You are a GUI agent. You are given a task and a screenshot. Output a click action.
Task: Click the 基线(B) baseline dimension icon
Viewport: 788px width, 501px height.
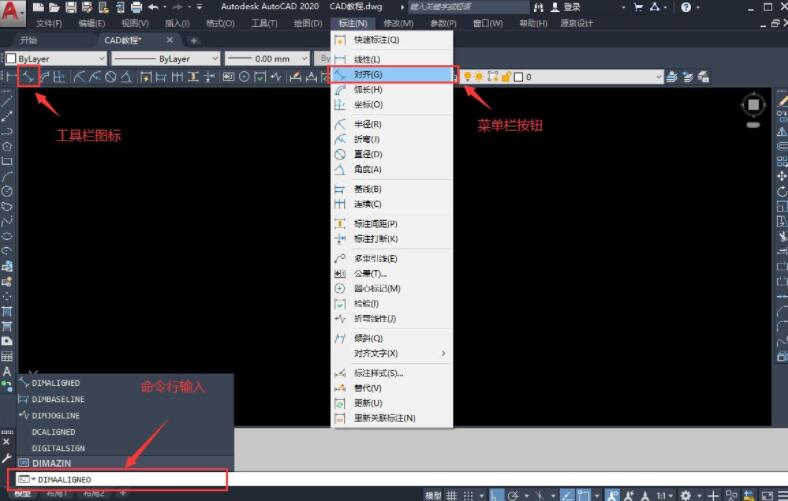[x=340, y=189]
